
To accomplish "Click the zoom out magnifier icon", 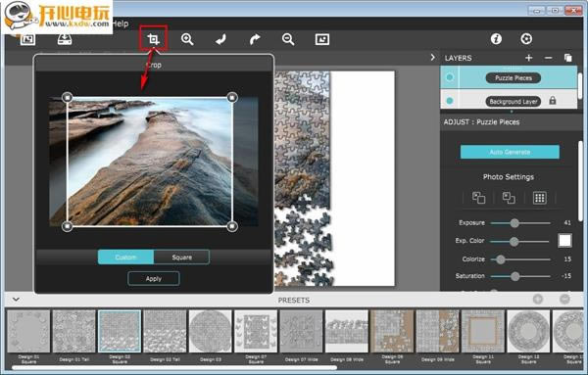I will [288, 39].
